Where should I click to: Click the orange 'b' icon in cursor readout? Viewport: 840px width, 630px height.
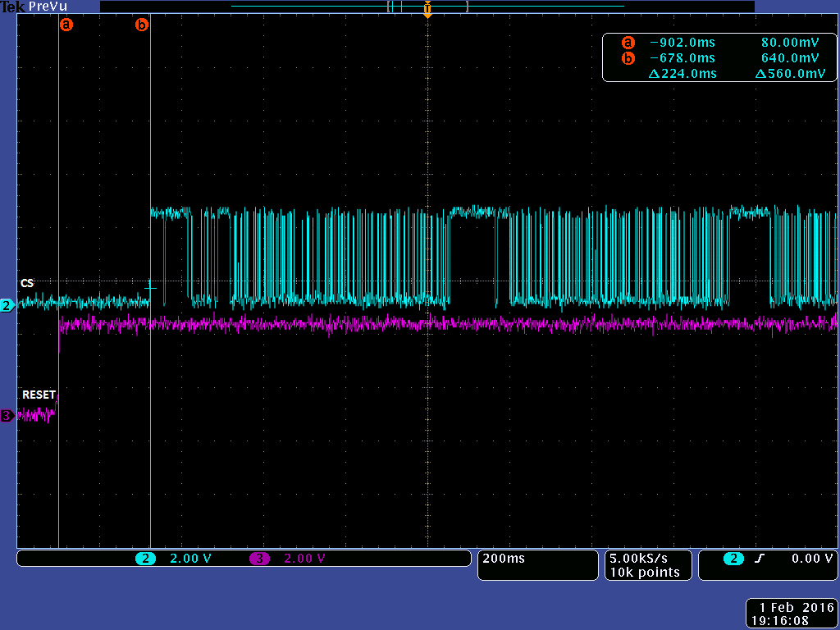pyautogui.click(x=628, y=58)
